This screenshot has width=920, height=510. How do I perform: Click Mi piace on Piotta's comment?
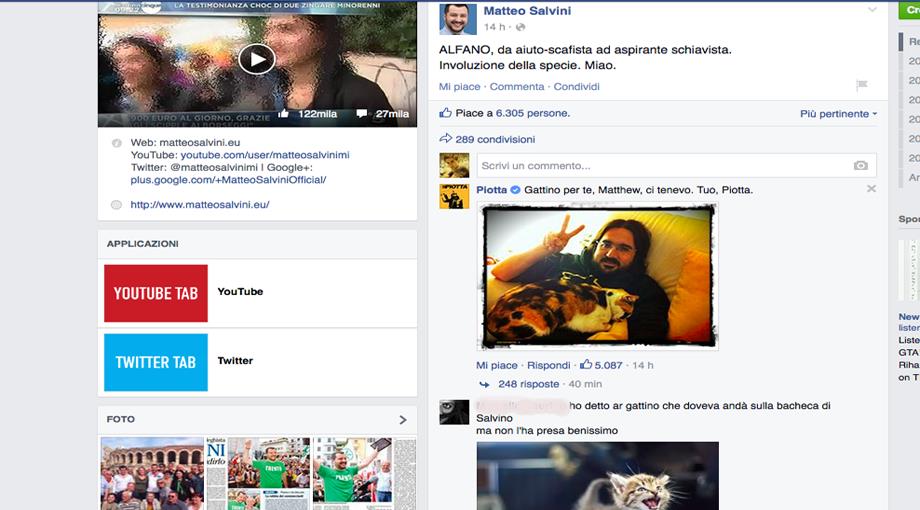(x=496, y=365)
